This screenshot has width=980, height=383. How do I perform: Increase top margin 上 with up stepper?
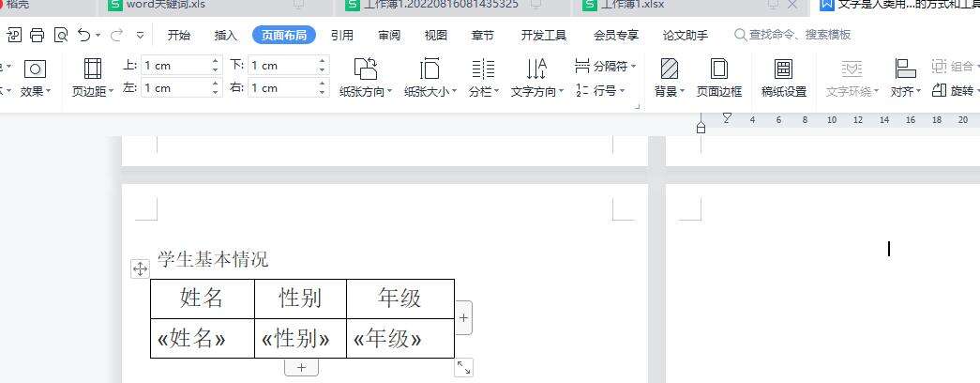[216, 61]
